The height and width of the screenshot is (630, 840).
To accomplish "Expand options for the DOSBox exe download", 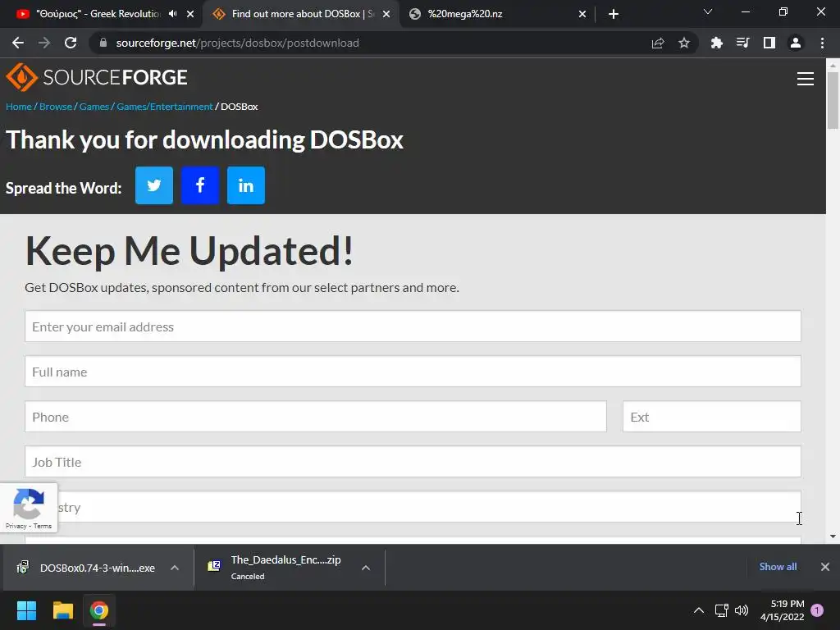I will pos(175,568).
